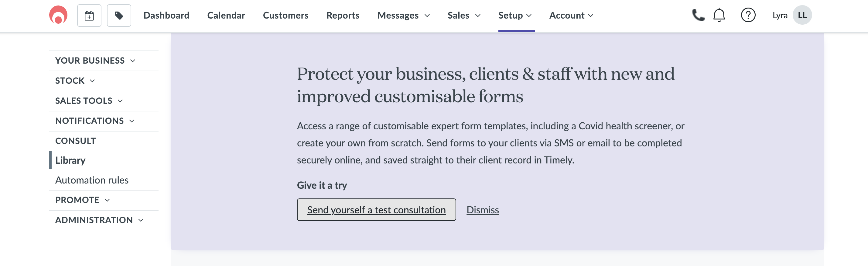Select the tag icon in the header
The height and width of the screenshot is (266, 868).
click(119, 15)
